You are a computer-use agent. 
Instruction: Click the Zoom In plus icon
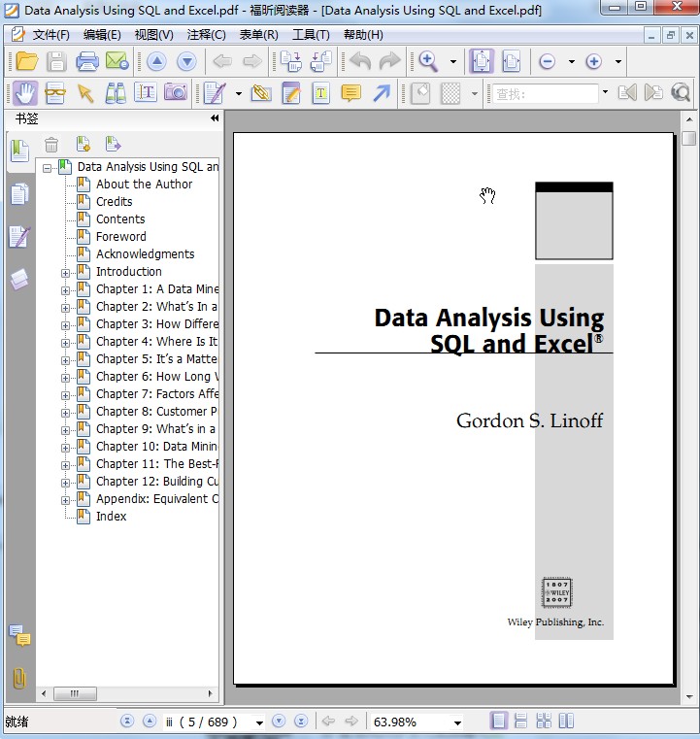593,61
